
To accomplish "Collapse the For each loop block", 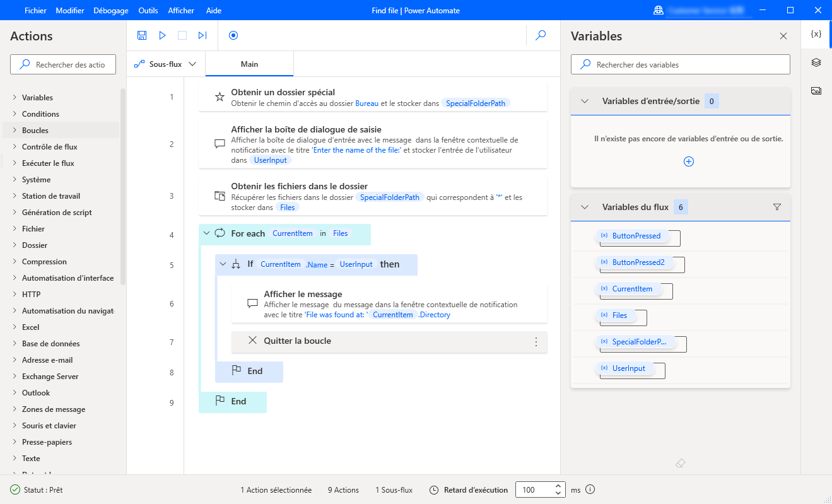I will 206,233.
